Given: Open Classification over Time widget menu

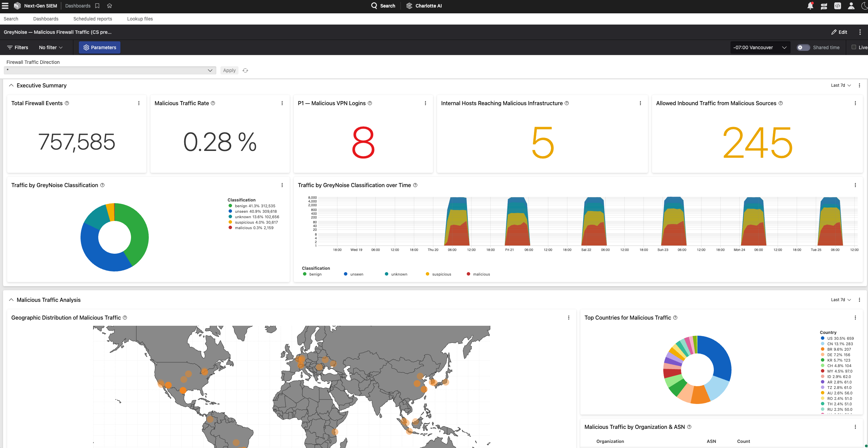Looking at the screenshot, I should coord(855,185).
